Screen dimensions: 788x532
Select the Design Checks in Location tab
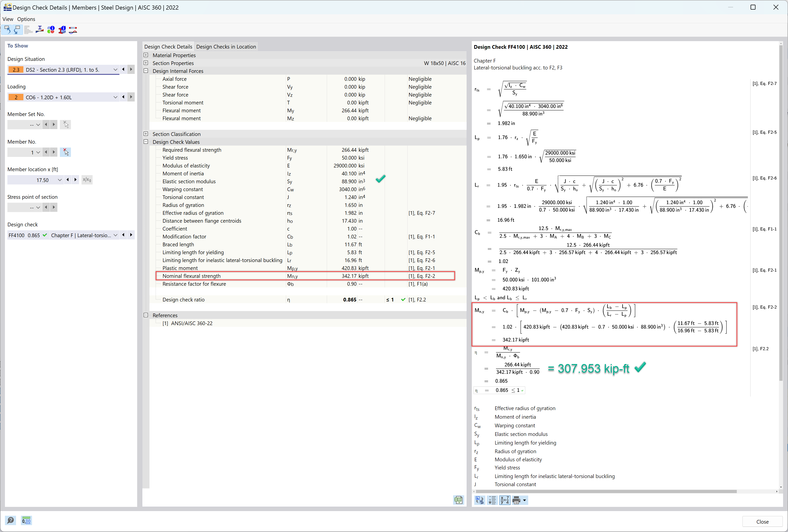click(226, 46)
